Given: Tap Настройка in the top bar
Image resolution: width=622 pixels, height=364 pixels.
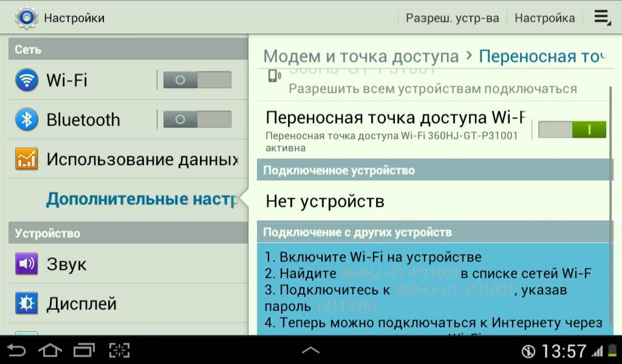Looking at the screenshot, I should 545,18.
